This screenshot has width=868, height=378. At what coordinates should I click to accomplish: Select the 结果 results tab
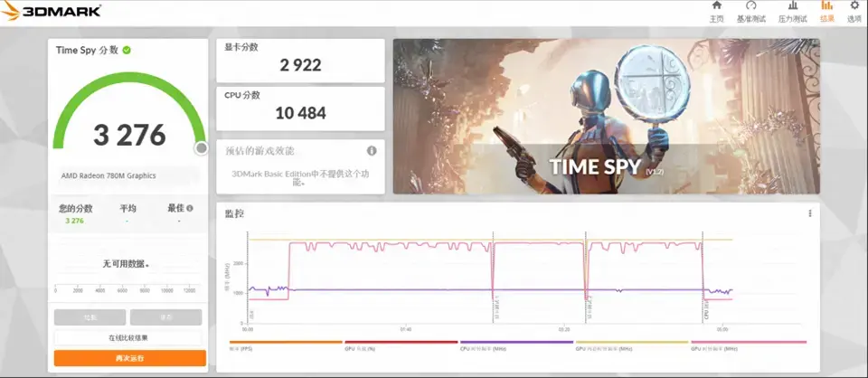(827, 12)
